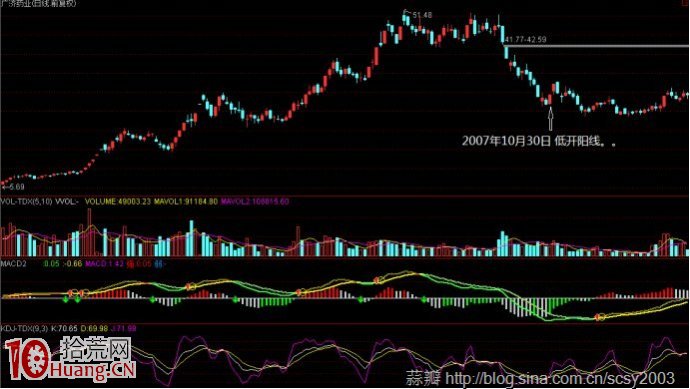690x389 pixels.
Task: Click the K:70.65 value
Action: [x=64, y=328]
